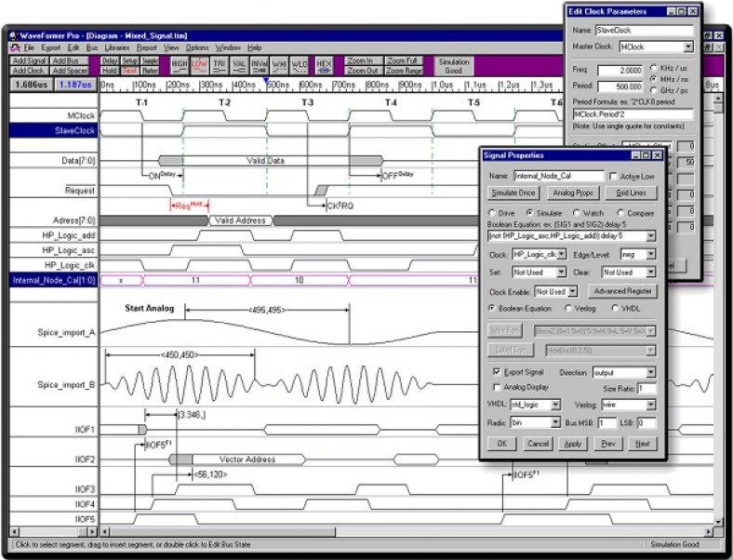Toggle the HEX bus display button
The height and width of the screenshot is (560, 733).
pyautogui.click(x=324, y=65)
